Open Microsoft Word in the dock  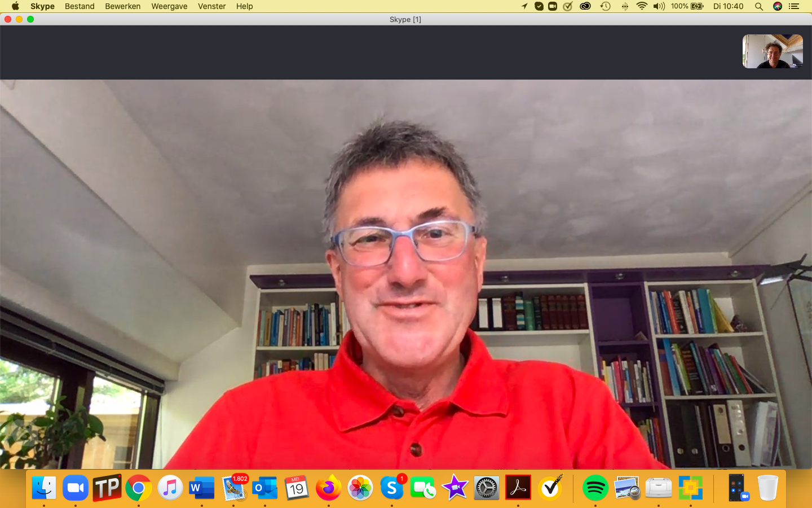tap(202, 488)
